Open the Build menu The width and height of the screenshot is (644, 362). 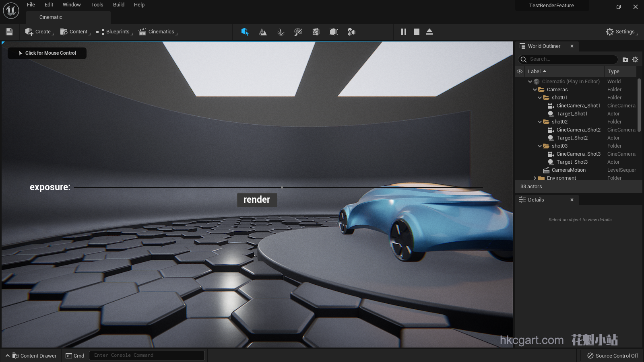(119, 5)
